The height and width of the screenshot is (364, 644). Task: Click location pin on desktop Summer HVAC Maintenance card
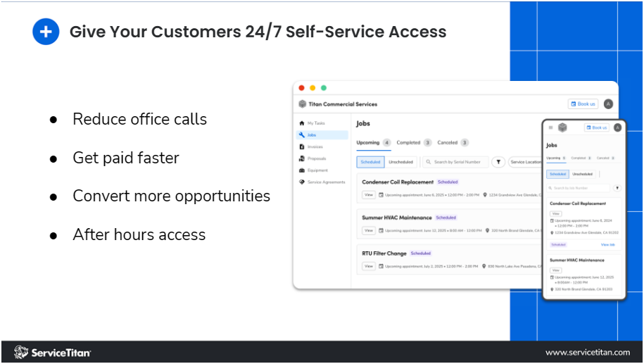click(x=487, y=230)
